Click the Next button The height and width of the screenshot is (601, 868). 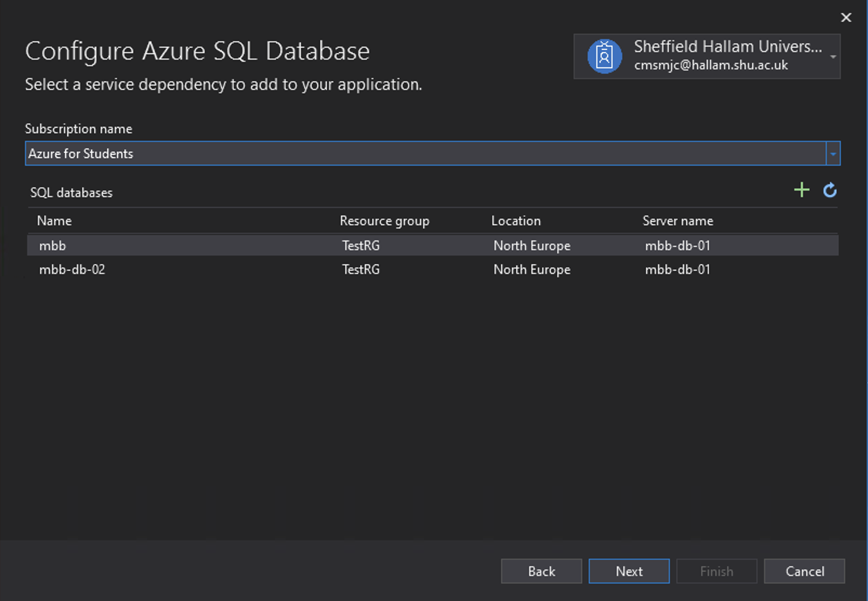coord(628,571)
